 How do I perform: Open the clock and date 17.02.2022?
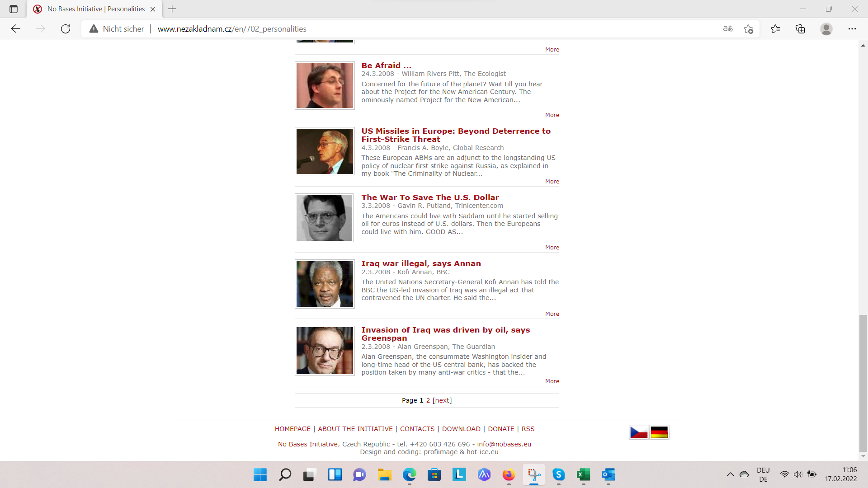tap(841, 474)
